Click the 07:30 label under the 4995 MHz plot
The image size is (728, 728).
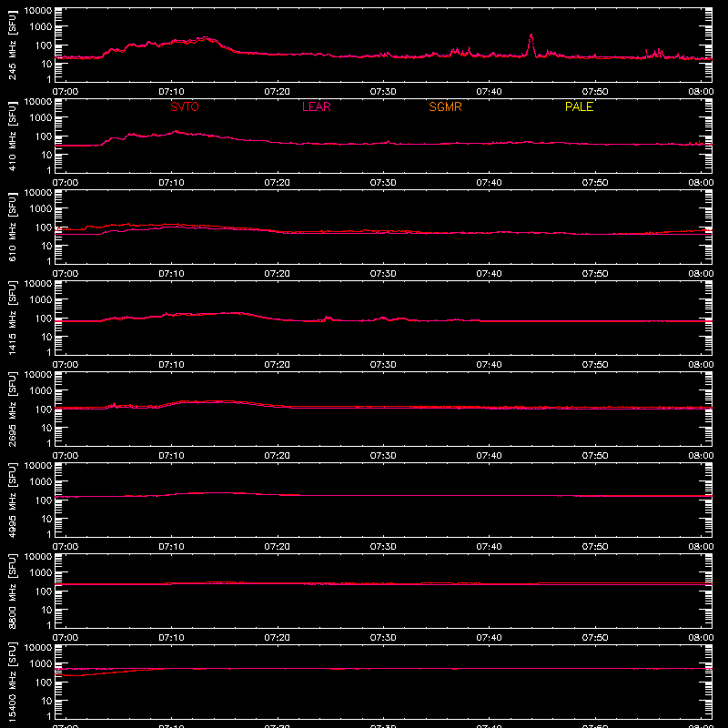(383, 547)
